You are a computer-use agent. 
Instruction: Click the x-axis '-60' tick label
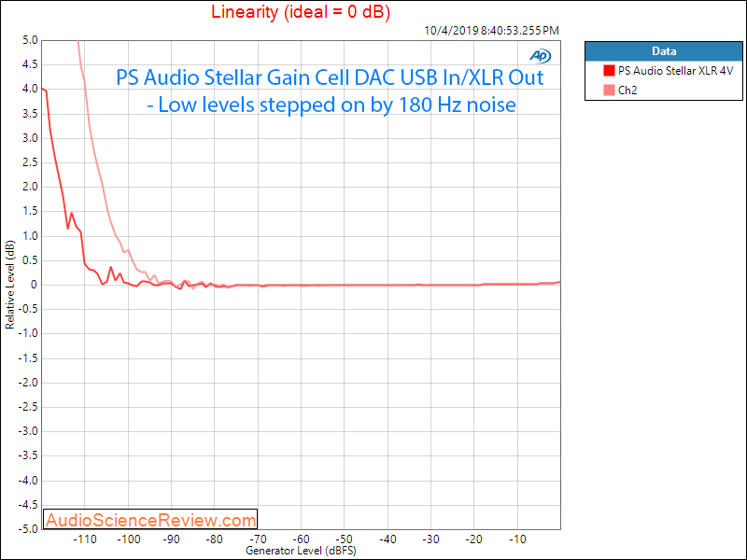tap(301, 539)
